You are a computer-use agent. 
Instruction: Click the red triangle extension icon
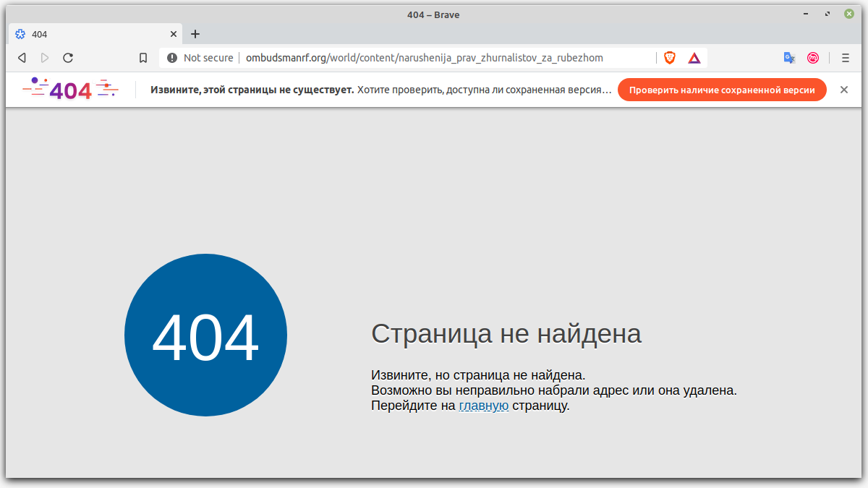click(x=694, y=57)
